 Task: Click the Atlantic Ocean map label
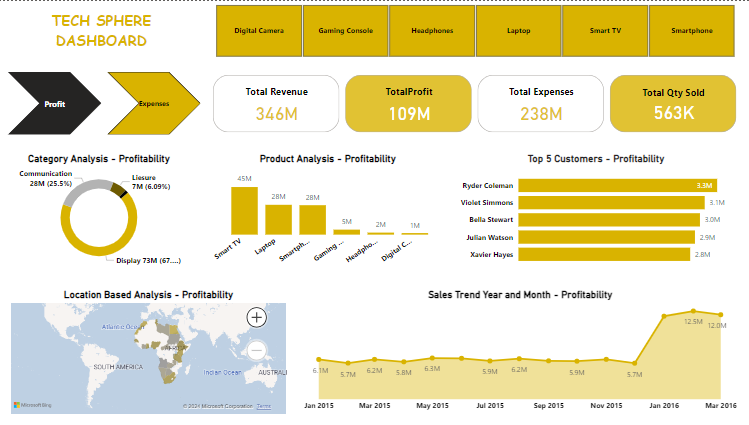[x=122, y=327]
